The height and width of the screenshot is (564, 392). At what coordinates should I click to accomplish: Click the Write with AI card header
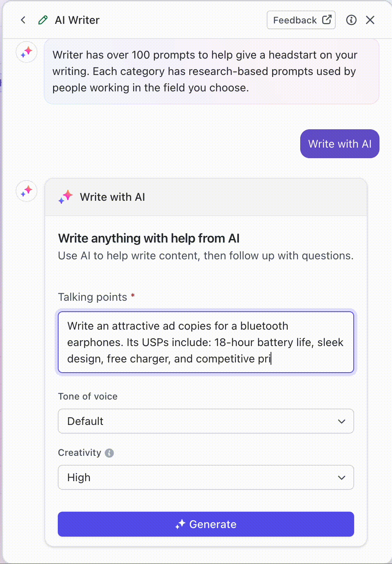(x=206, y=197)
